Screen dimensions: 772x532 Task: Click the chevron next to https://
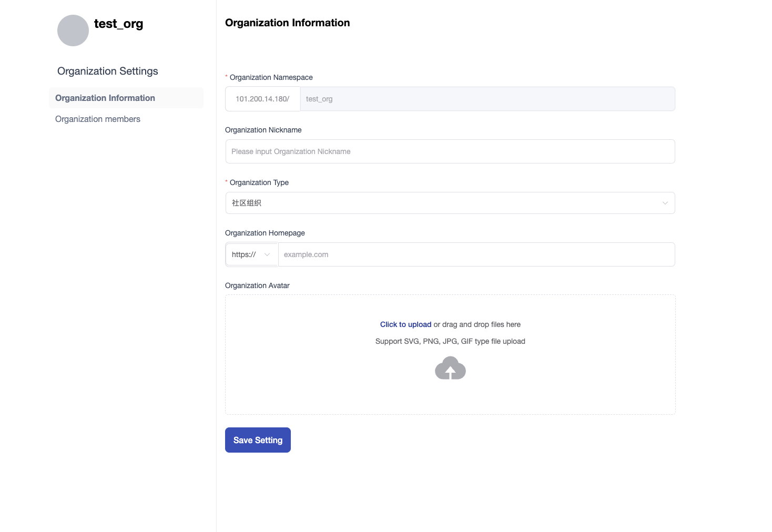267,254
